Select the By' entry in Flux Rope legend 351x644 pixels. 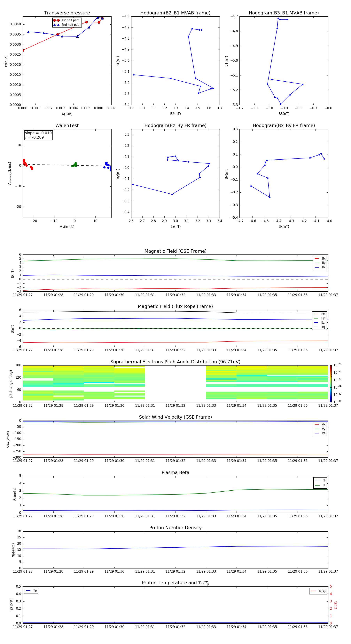point(320,318)
